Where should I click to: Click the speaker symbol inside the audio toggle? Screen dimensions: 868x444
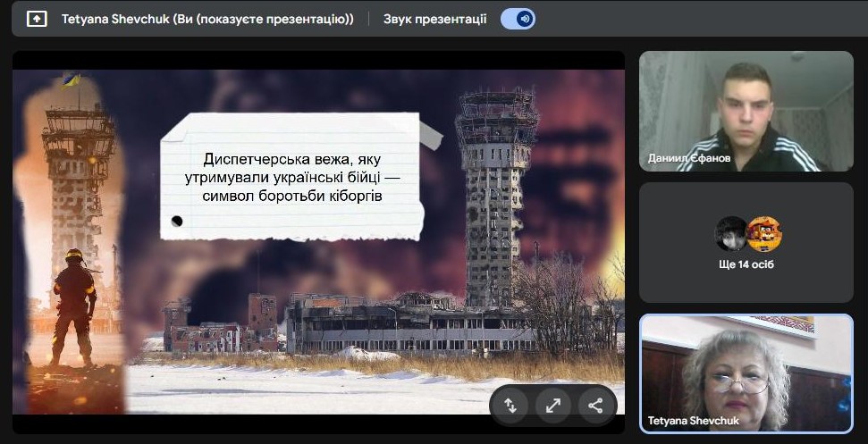(525, 19)
